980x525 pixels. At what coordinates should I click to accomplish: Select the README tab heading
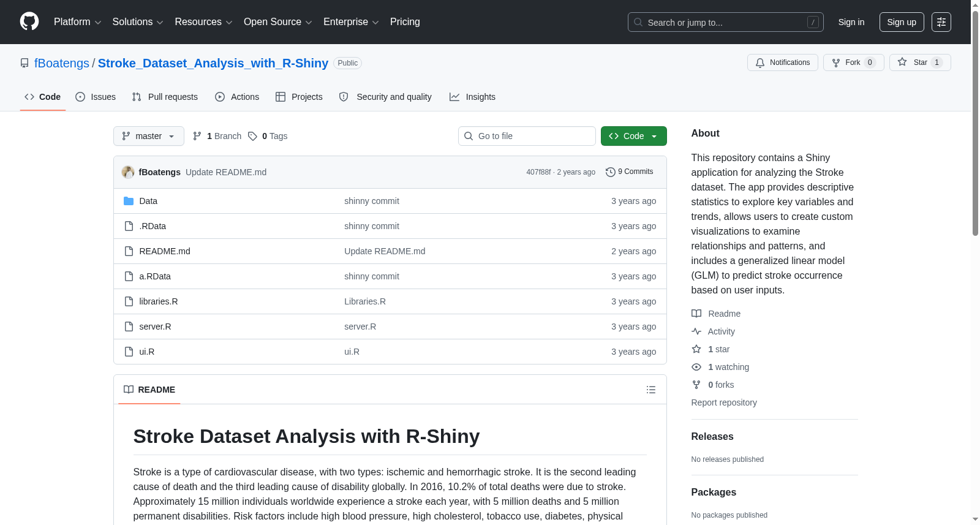(149, 390)
